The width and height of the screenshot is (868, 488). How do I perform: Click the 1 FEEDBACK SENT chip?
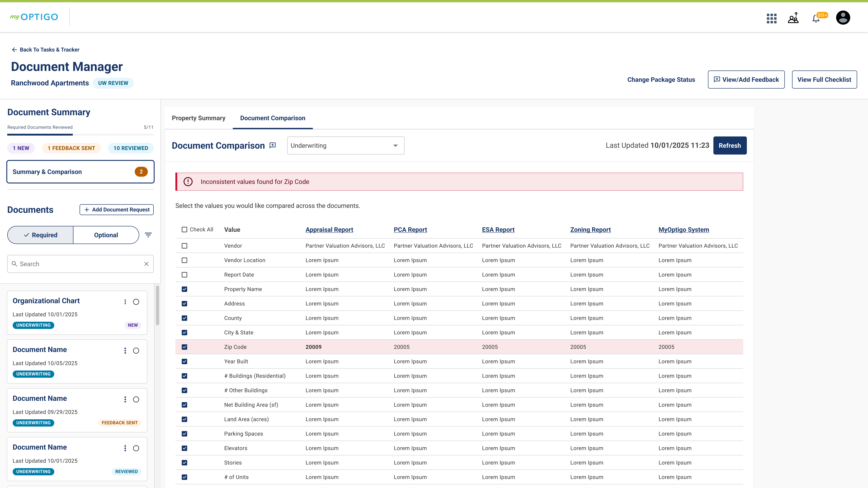(x=71, y=148)
